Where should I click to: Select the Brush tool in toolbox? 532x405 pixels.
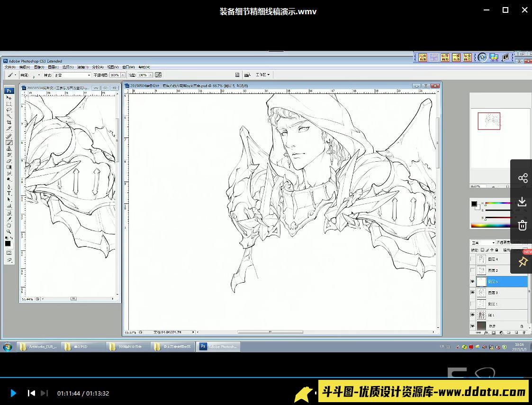9,142
